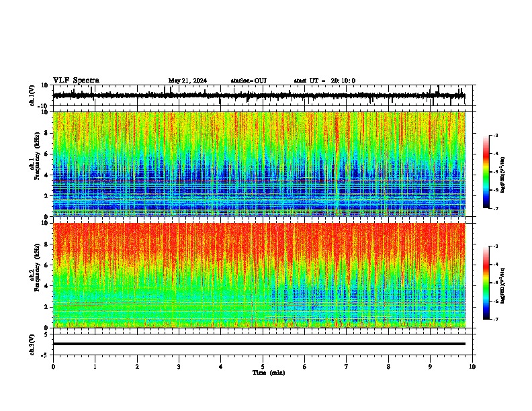Click the time axis tick label "1"
This screenshot has width=532, height=411.
[x=95, y=366]
